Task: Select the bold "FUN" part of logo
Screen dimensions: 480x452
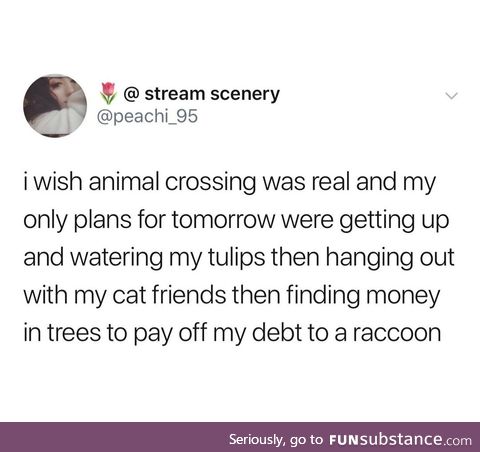Action: tap(344, 439)
